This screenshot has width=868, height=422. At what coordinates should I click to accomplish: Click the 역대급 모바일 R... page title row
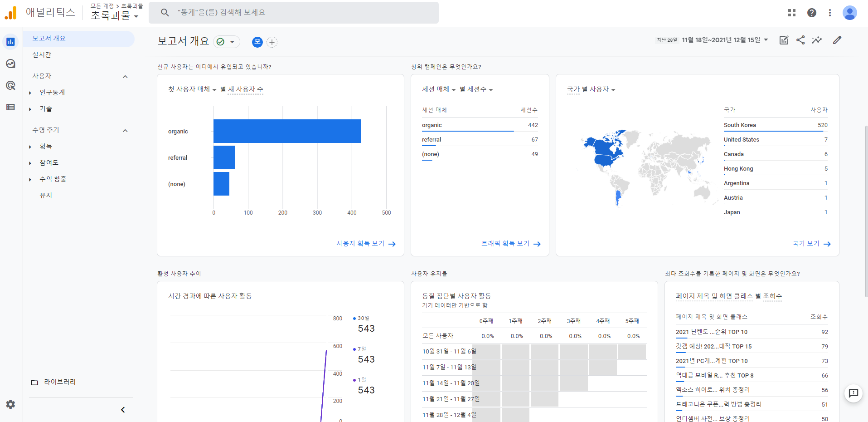[x=752, y=376]
